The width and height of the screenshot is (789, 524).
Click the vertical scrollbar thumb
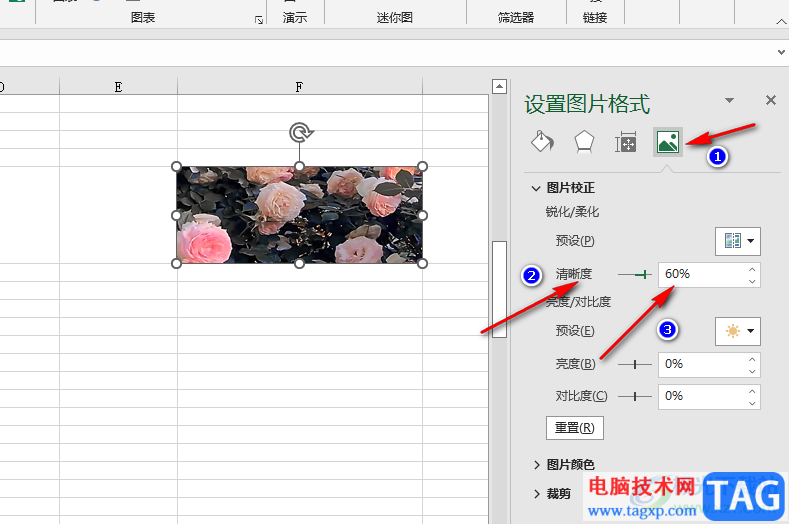pyautogui.click(x=499, y=289)
